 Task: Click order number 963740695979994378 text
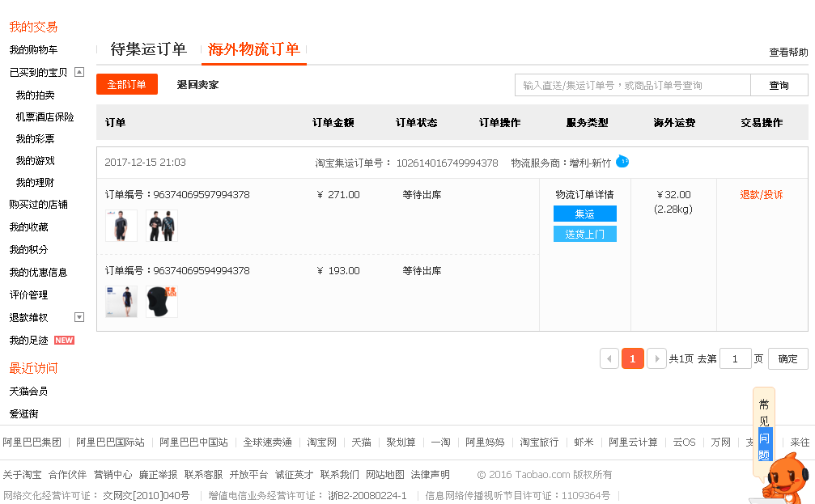[202, 194]
